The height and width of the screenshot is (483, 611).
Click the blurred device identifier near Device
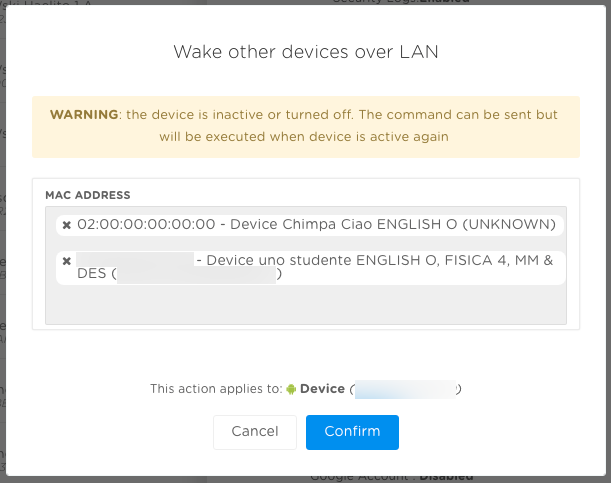click(405, 389)
